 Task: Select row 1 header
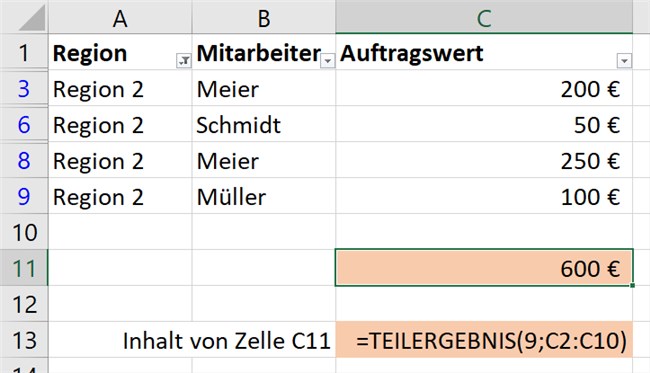(24, 53)
